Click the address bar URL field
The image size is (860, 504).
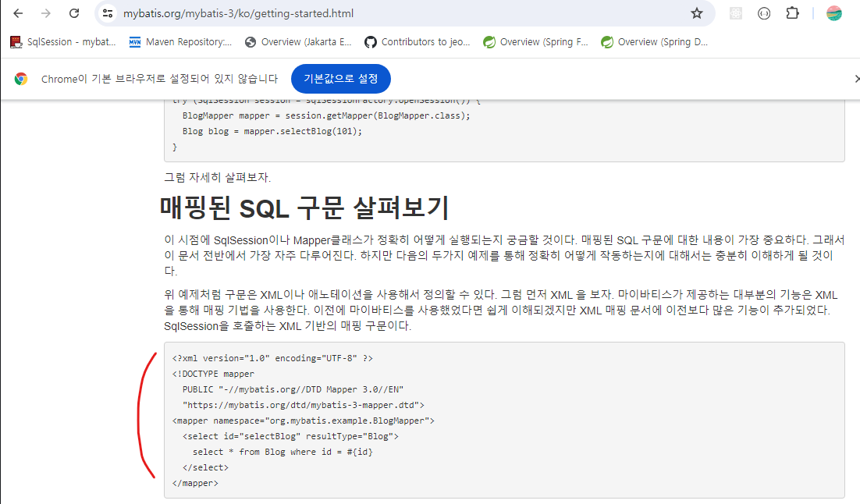(405, 13)
